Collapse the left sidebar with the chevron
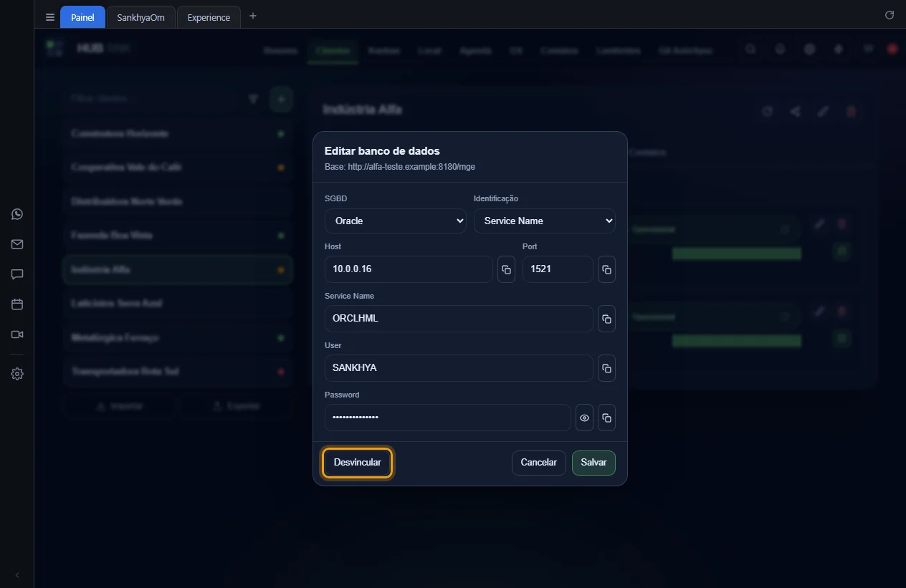Screen dimensions: 906x588 tap(17, 575)
